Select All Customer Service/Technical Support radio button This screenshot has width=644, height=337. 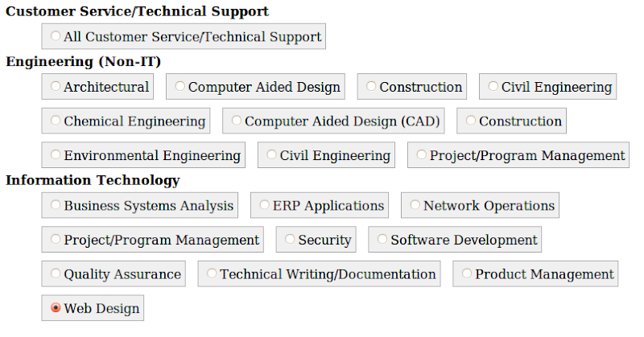click(x=56, y=36)
